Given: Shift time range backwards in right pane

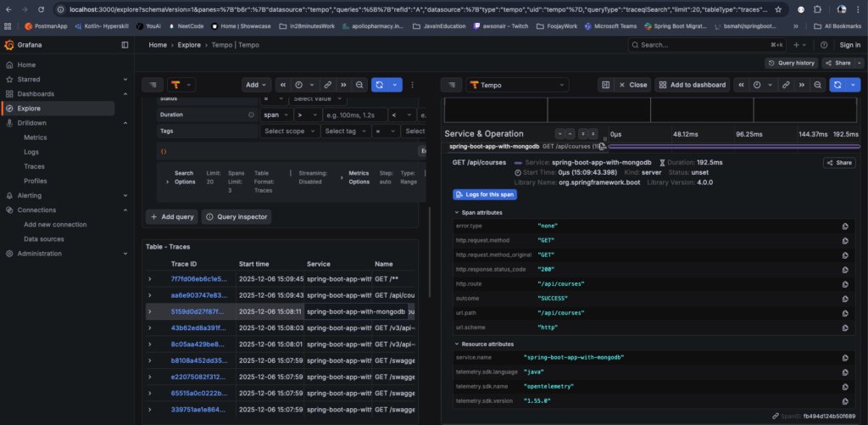Looking at the screenshot, I should coord(741,85).
